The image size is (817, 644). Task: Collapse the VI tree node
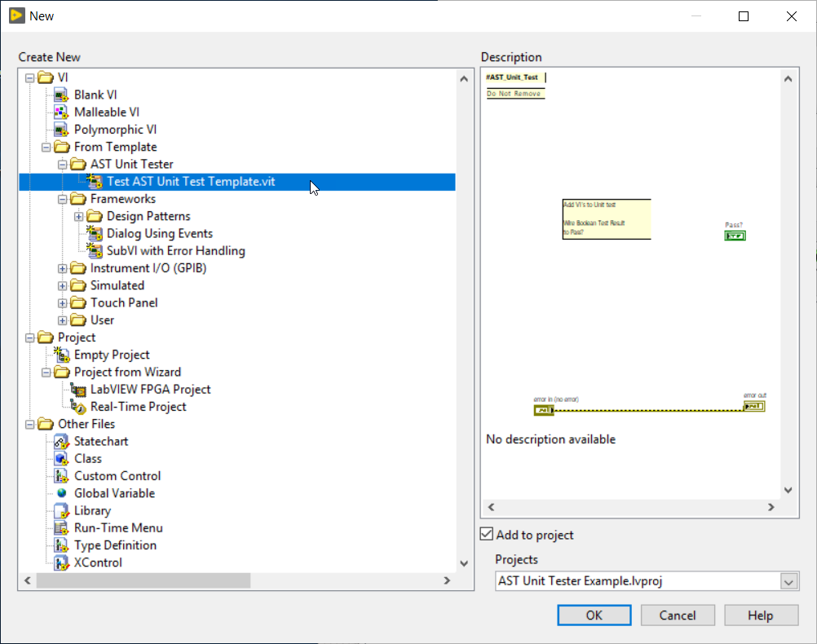29,78
